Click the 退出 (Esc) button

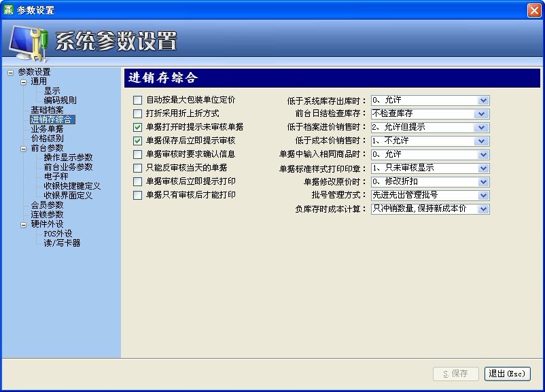click(507, 374)
